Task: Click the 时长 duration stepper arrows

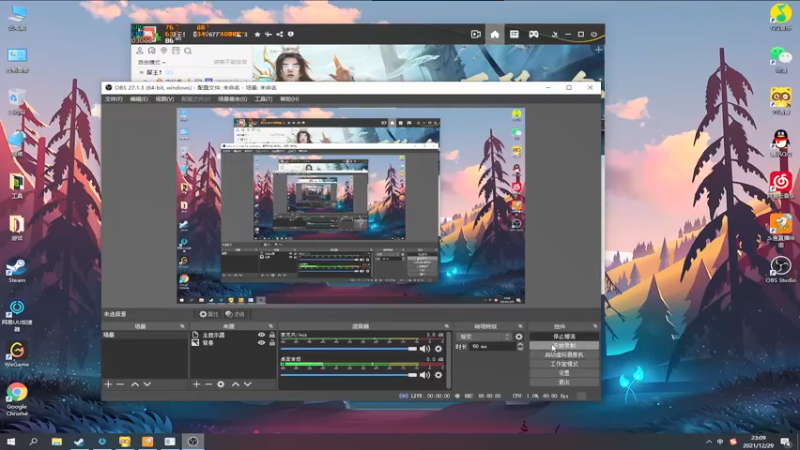Action: point(520,346)
